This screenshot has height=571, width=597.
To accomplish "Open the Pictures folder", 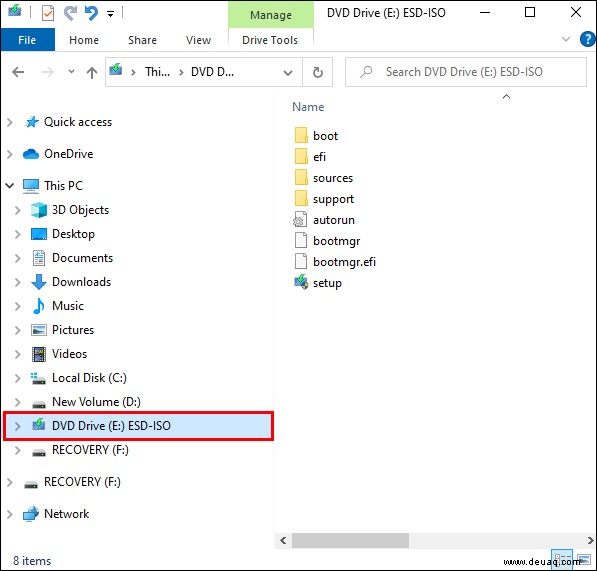I will coord(73,330).
